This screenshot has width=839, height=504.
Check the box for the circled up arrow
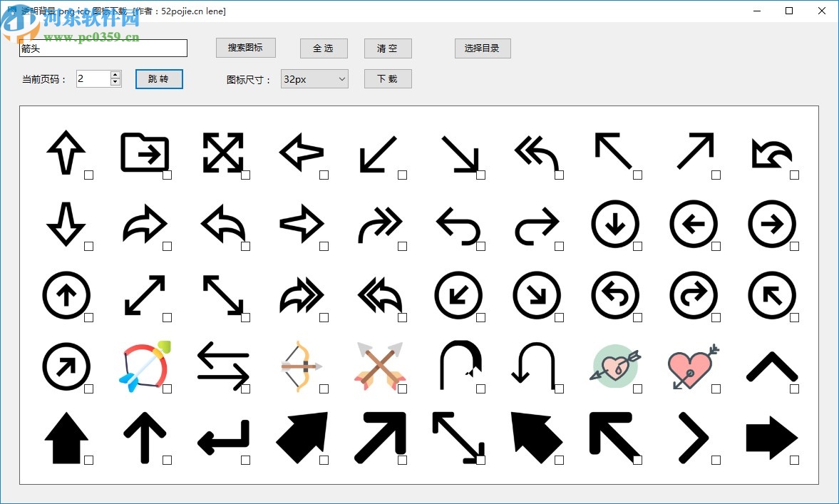tap(89, 318)
